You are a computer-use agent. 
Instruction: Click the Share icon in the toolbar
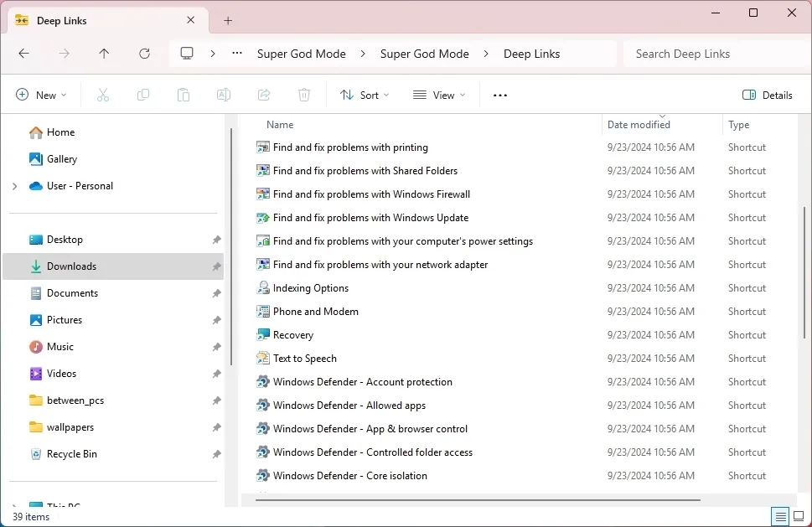(x=263, y=95)
